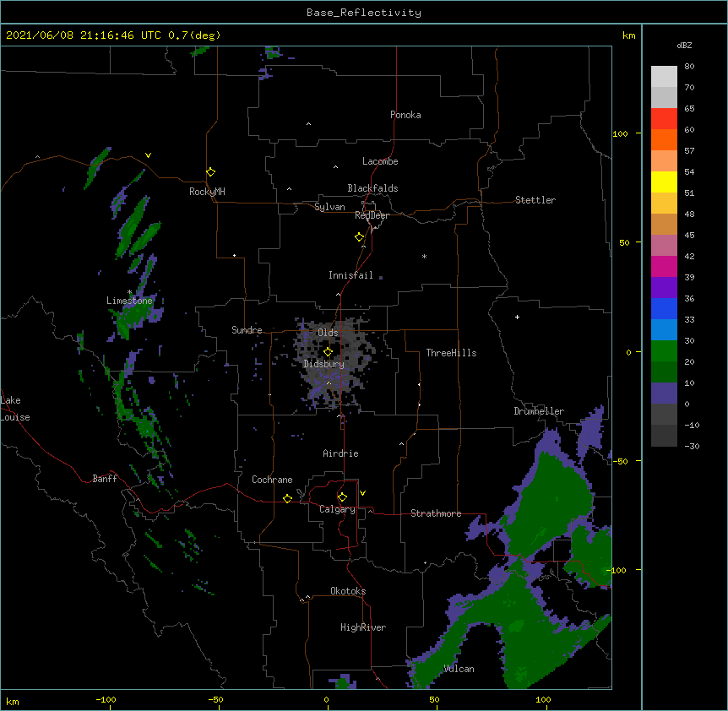Viewport: 728px width, 711px height.
Task: Click the Sylvan label
Action: (329, 207)
